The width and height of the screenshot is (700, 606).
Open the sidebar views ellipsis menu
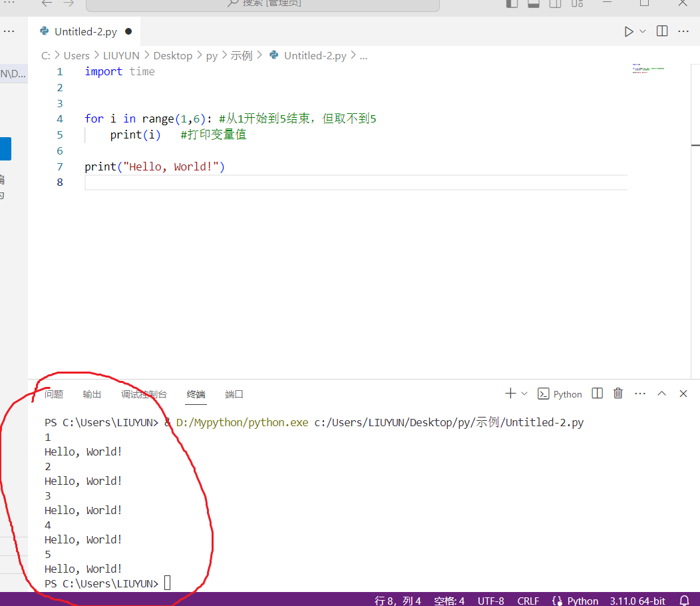[x=9, y=31]
